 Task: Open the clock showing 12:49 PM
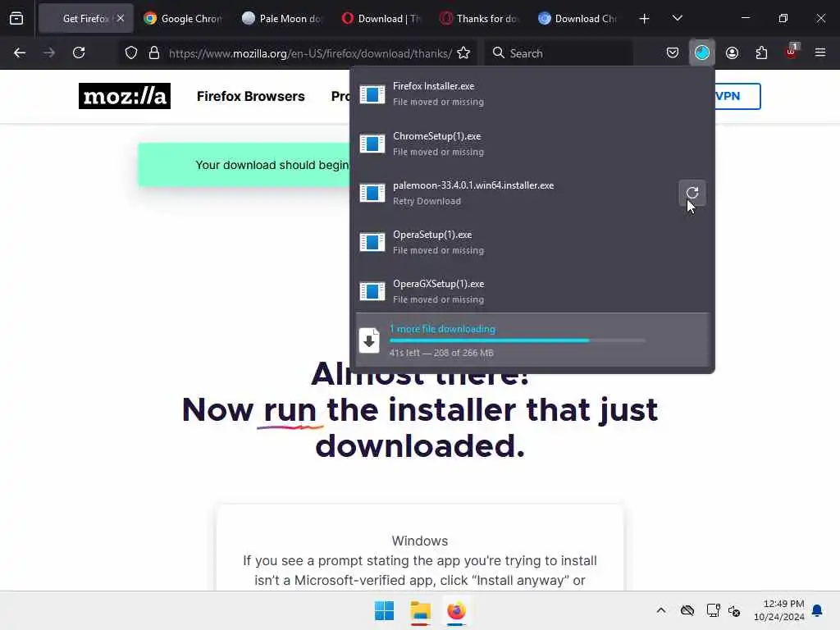pyautogui.click(x=779, y=610)
